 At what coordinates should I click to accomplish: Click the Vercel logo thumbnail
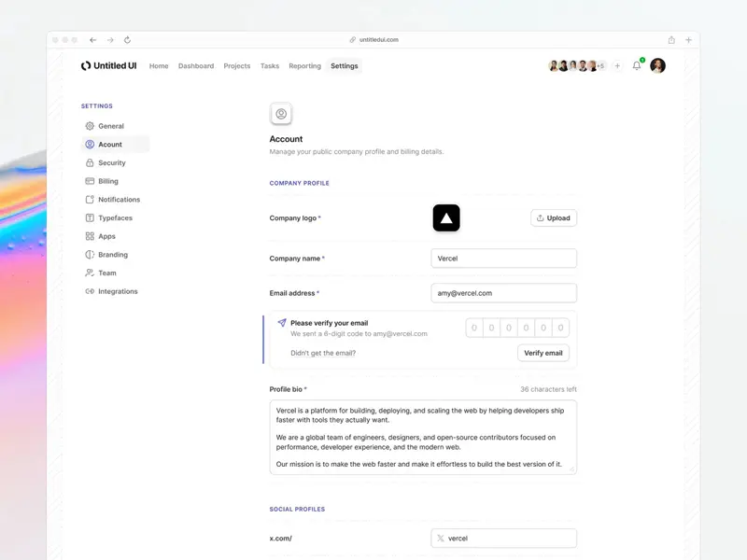[x=446, y=217]
